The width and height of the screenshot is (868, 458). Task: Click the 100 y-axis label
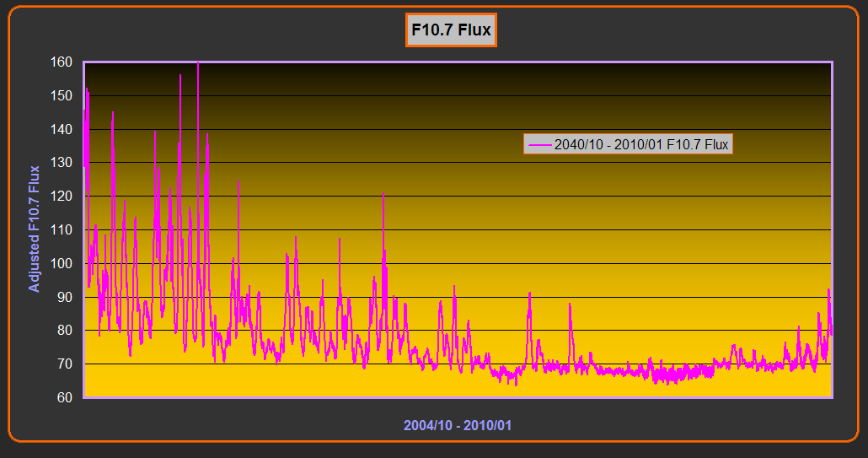pos(62,263)
